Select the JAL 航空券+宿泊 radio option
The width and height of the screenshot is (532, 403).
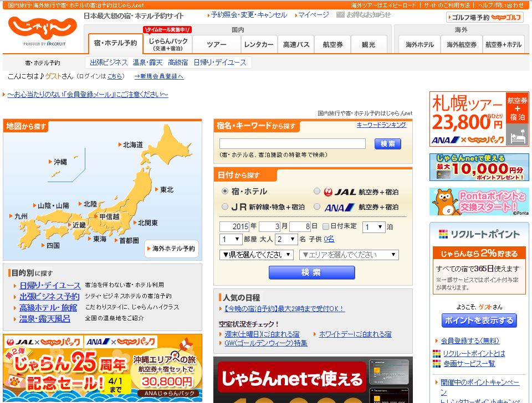coord(317,192)
